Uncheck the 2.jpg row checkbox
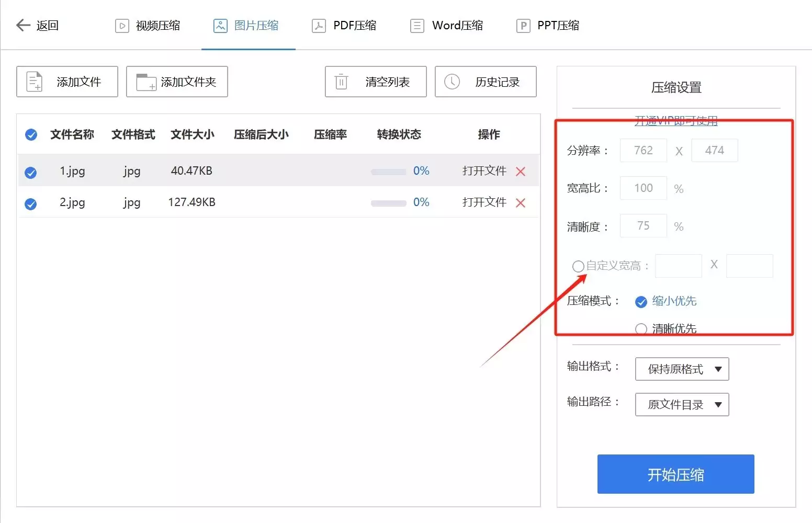Viewport: 812px width, 523px height. (x=31, y=203)
